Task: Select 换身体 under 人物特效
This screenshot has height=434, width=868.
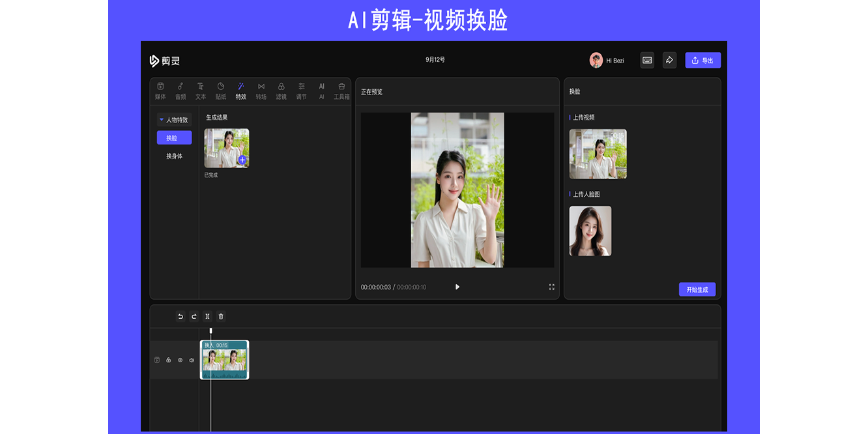Action: point(173,156)
